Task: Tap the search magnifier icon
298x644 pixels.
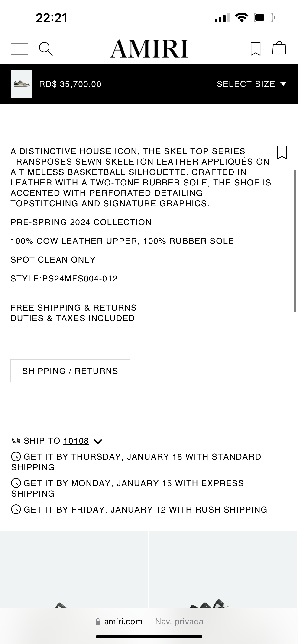Action: pos(46,49)
